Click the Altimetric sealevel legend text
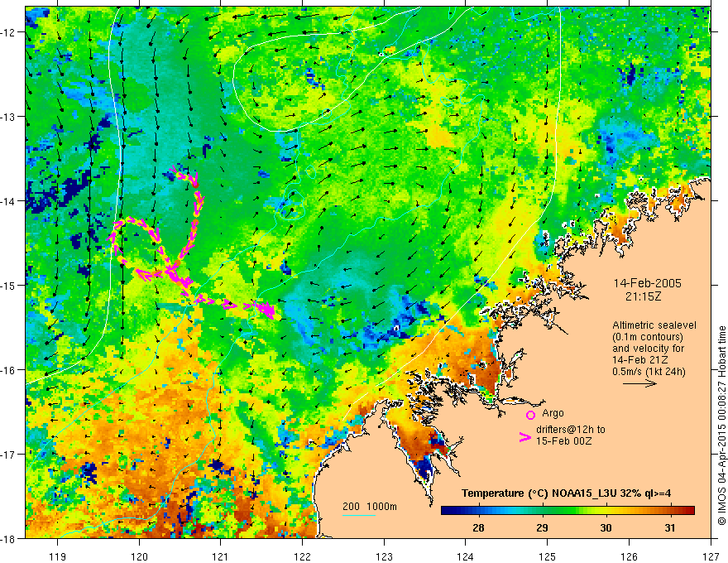This screenshot has height=563, width=728. pyautogui.click(x=654, y=325)
